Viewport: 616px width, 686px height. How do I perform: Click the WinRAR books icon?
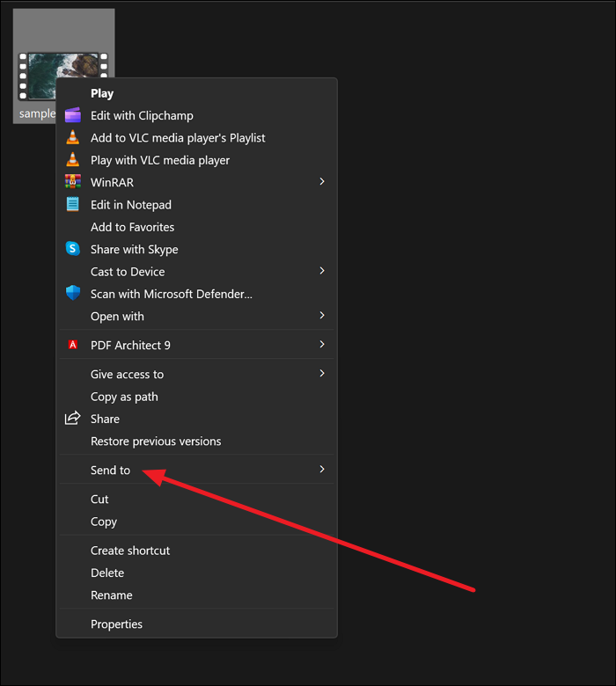pyautogui.click(x=73, y=182)
